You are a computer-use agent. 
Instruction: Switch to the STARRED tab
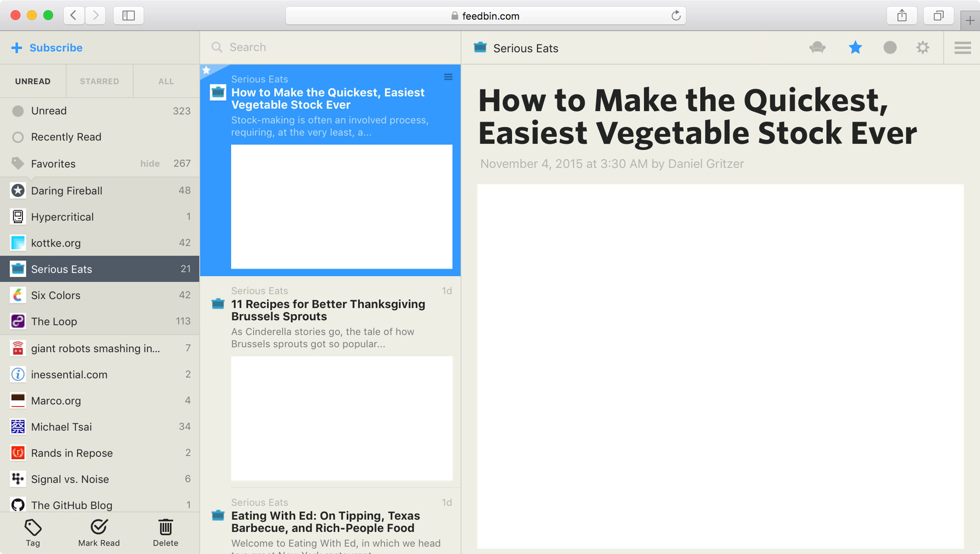[x=100, y=81]
